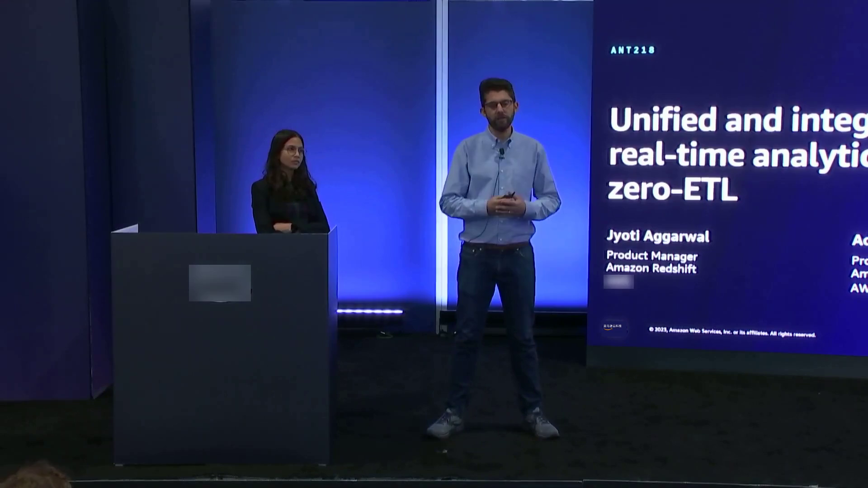Screen dimensions: 868x488
Task: Click the blurred box under Amazon Redshift
Action: pos(618,282)
